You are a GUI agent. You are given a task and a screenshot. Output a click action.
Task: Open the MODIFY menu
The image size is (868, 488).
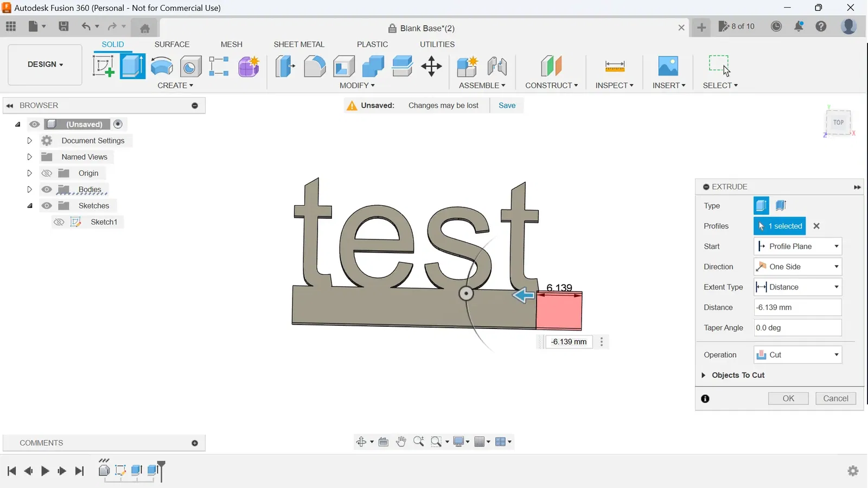(x=357, y=86)
